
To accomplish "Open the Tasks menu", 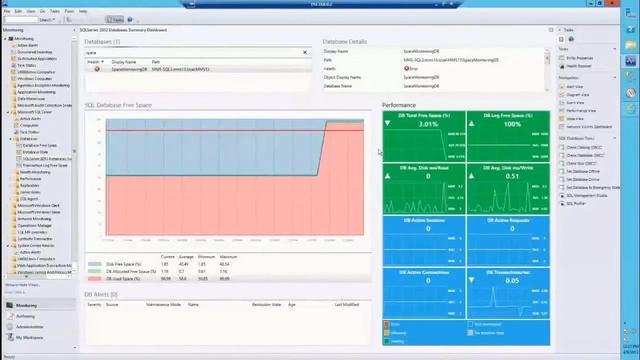I will (x=55, y=11).
